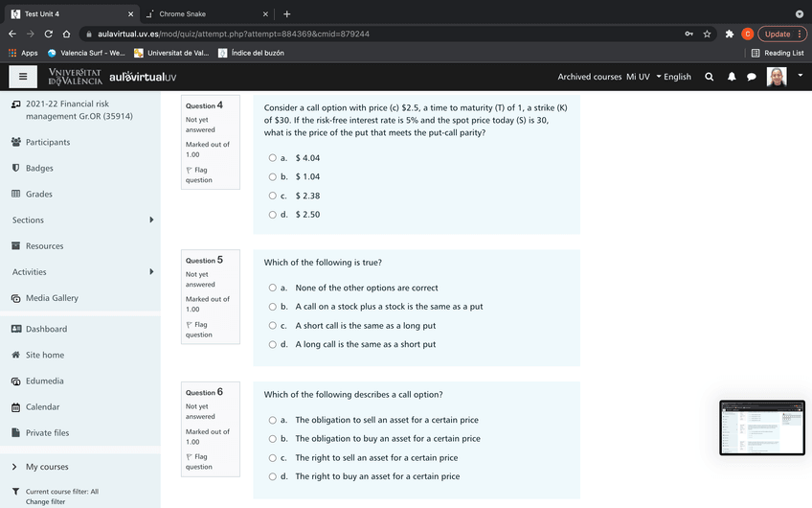The height and width of the screenshot is (508, 812).
Task: Open the Archived courses menu
Action: [589, 77]
